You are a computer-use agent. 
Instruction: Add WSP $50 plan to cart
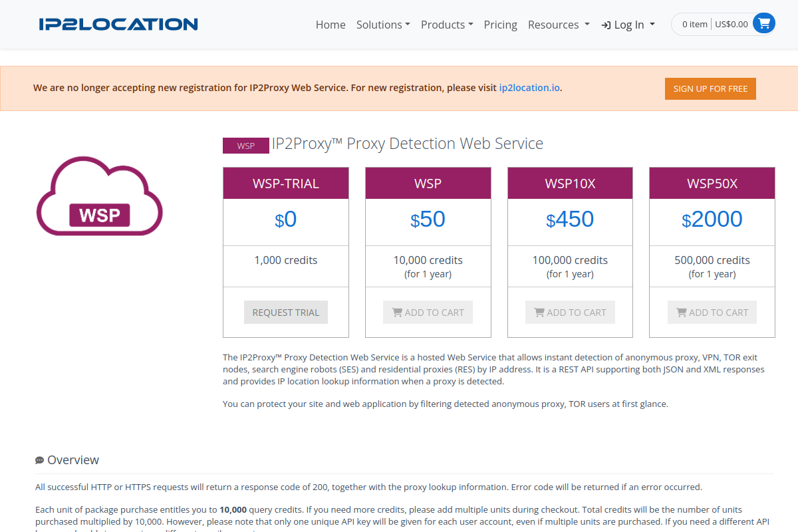coord(428,313)
